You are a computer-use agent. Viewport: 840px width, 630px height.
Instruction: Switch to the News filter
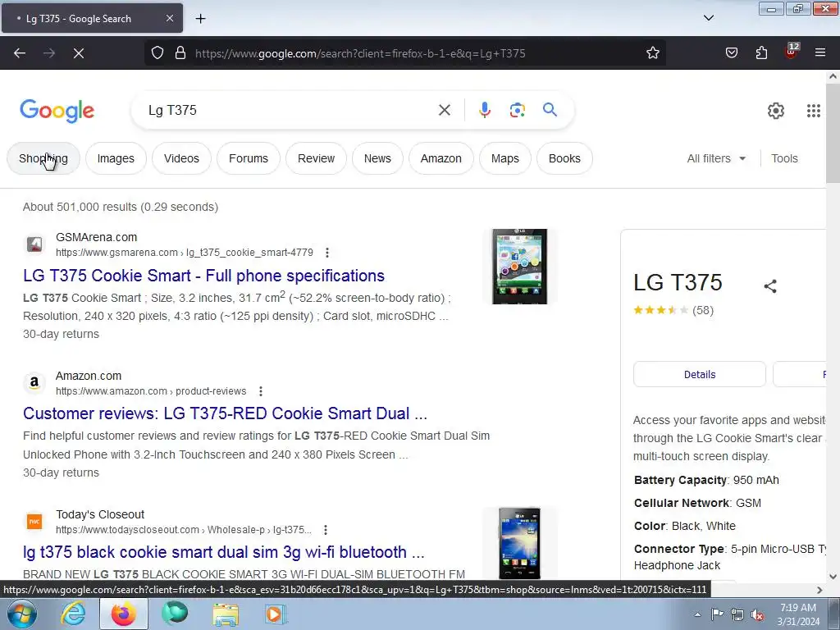(377, 158)
